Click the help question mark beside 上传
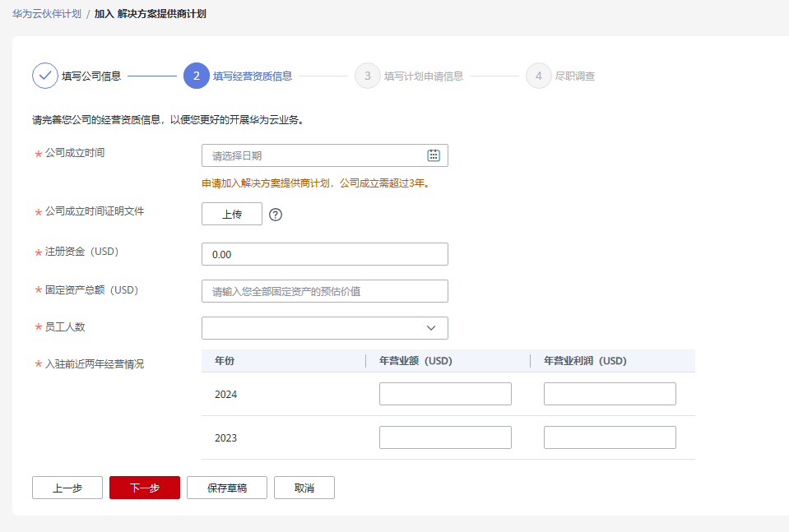The width and height of the screenshot is (789, 532). [276, 215]
